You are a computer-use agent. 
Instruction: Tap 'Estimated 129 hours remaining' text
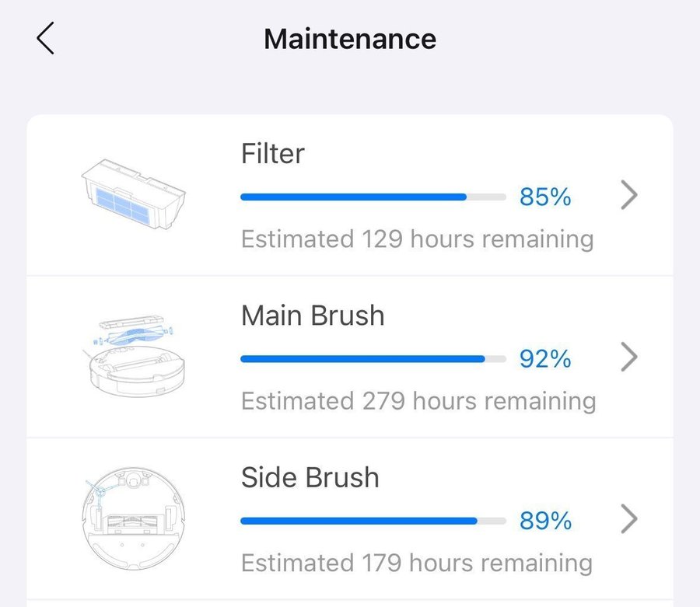click(418, 239)
